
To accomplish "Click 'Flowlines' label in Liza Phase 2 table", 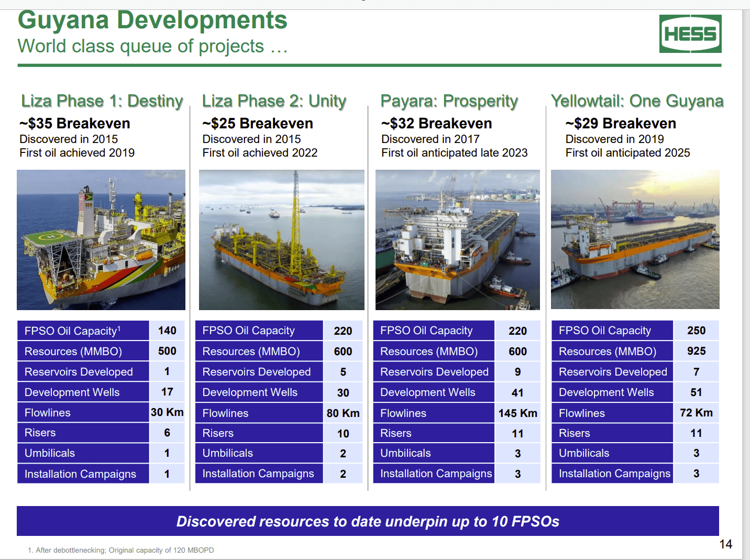I will tap(225, 413).
